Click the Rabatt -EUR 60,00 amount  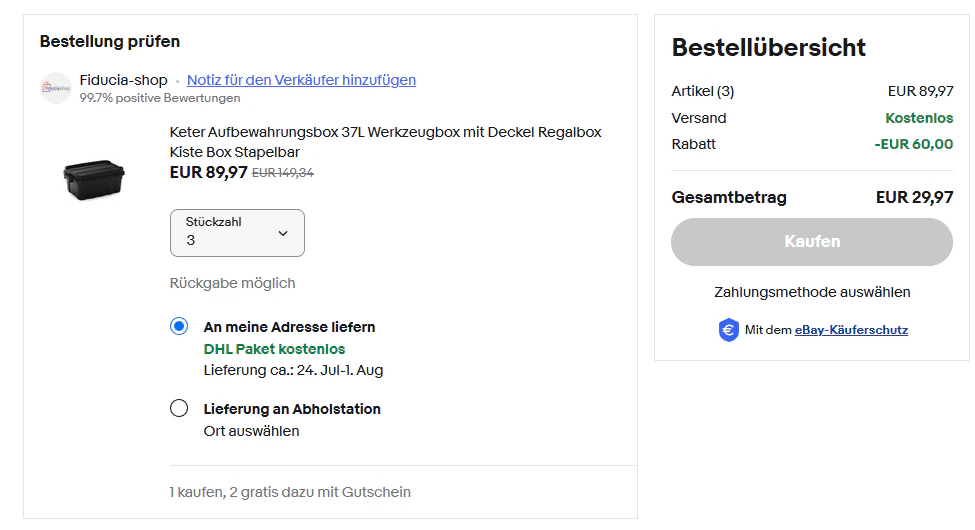point(913,144)
